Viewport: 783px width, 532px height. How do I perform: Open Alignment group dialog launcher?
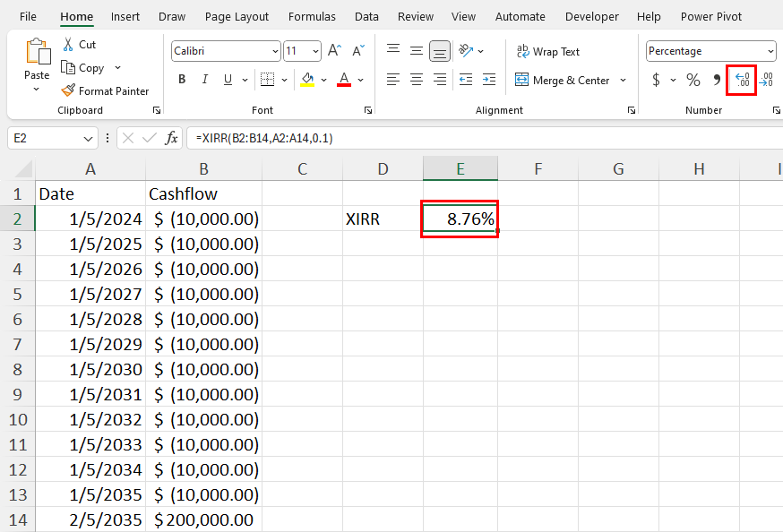point(632,110)
